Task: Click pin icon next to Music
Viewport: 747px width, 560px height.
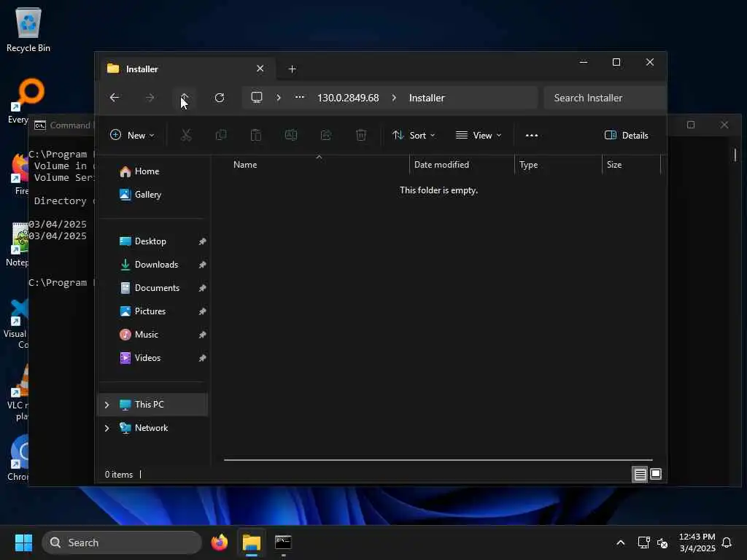Action: click(202, 335)
